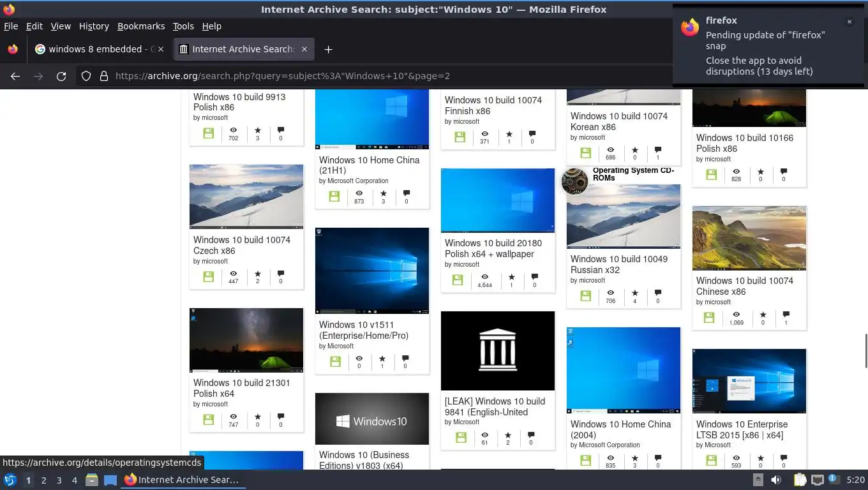Open the tracking protection shield icon
Image resolution: width=868 pixels, height=490 pixels.
coord(86,76)
